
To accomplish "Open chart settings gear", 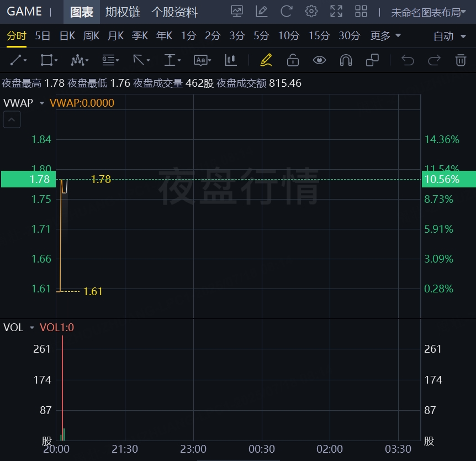I will pos(311,11).
